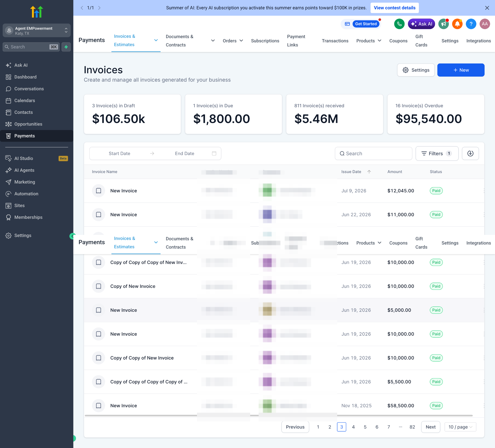This screenshot has height=448, width=495.
Task: Click the End Date field
Action: [184, 153]
